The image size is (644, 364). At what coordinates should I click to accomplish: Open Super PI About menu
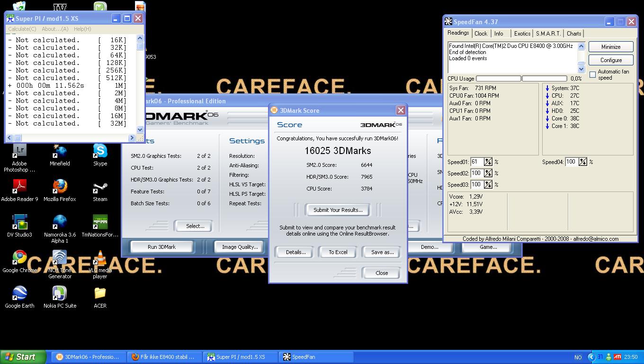(x=55, y=29)
